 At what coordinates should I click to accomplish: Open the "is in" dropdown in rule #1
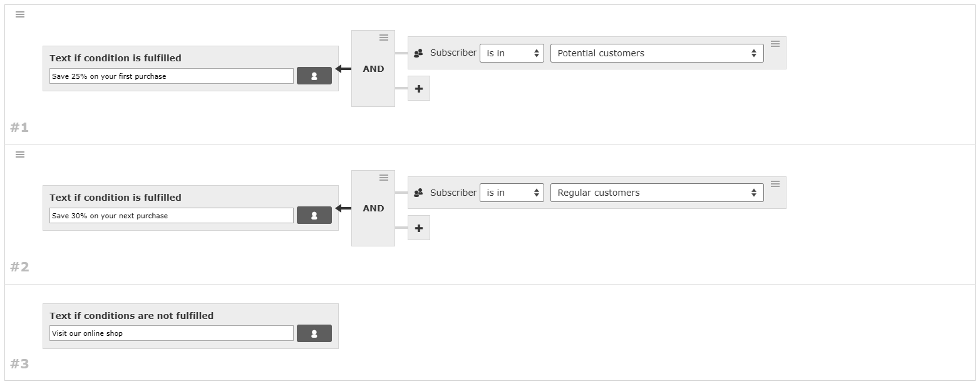[512, 53]
